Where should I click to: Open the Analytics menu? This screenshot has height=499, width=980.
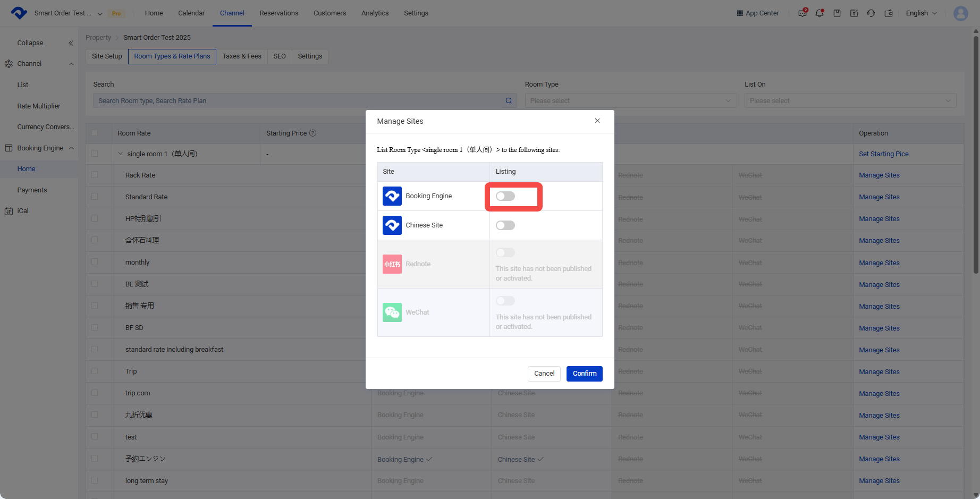click(x=375, y=13)
